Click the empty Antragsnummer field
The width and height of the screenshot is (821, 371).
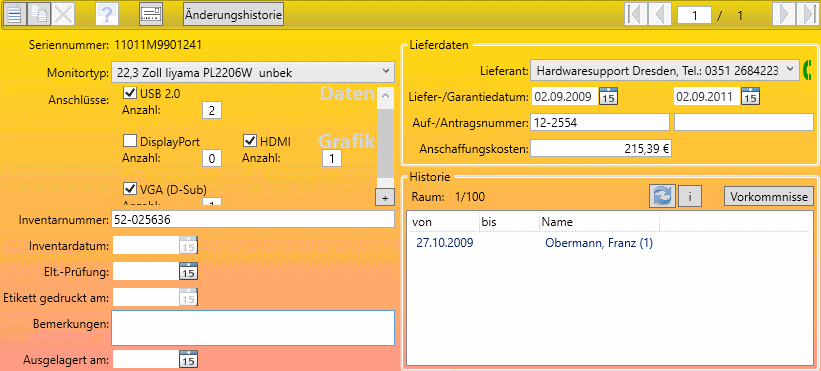(x=744, y=122)
